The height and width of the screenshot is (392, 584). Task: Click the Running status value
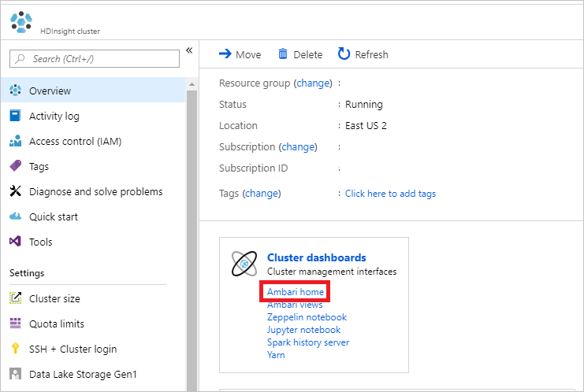point(364,105)
